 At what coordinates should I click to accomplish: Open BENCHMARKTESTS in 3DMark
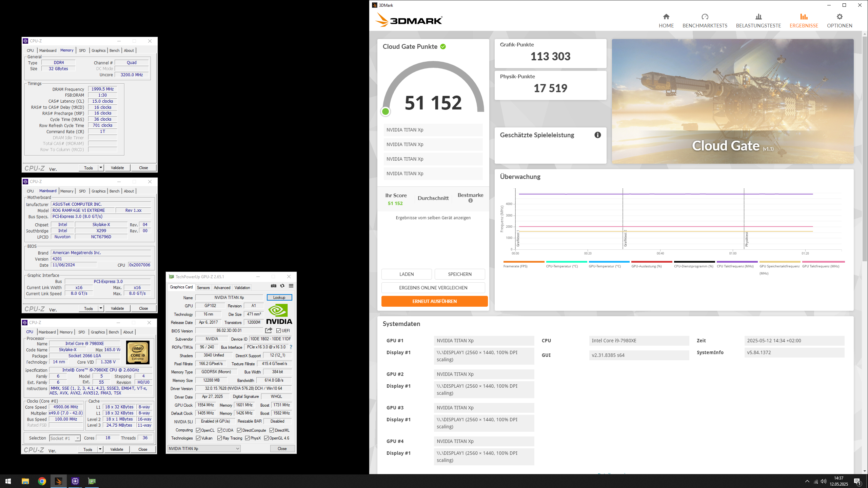[705, 21]
